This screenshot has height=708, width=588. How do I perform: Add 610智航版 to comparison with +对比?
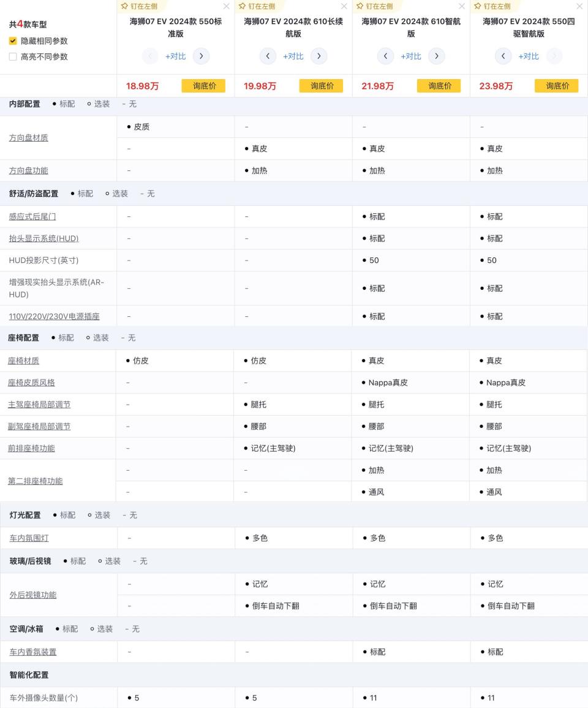411,56
